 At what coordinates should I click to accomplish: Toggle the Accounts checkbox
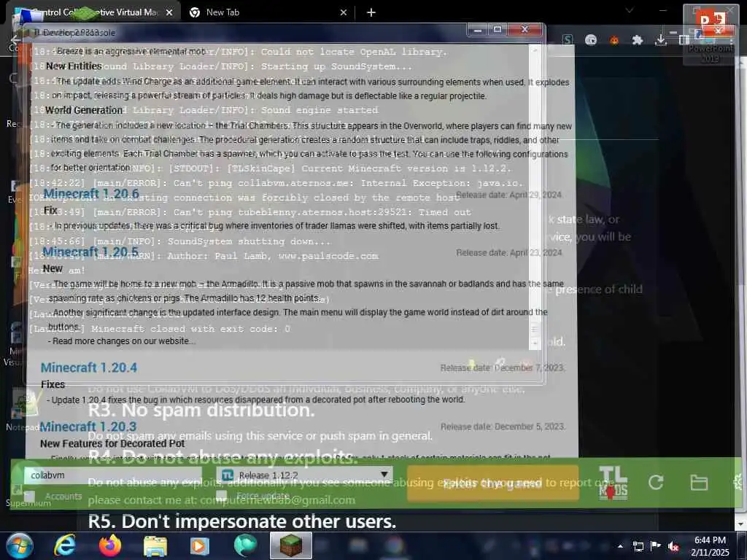29,496
